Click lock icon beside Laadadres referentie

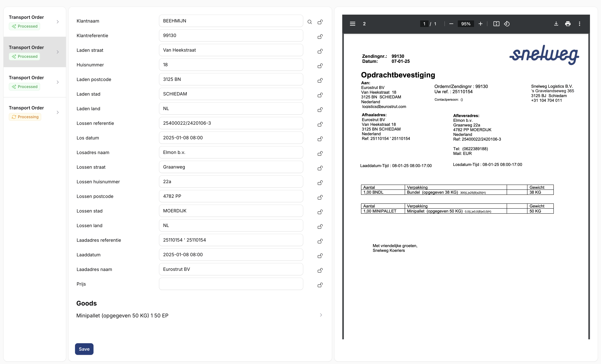point(320,241)
